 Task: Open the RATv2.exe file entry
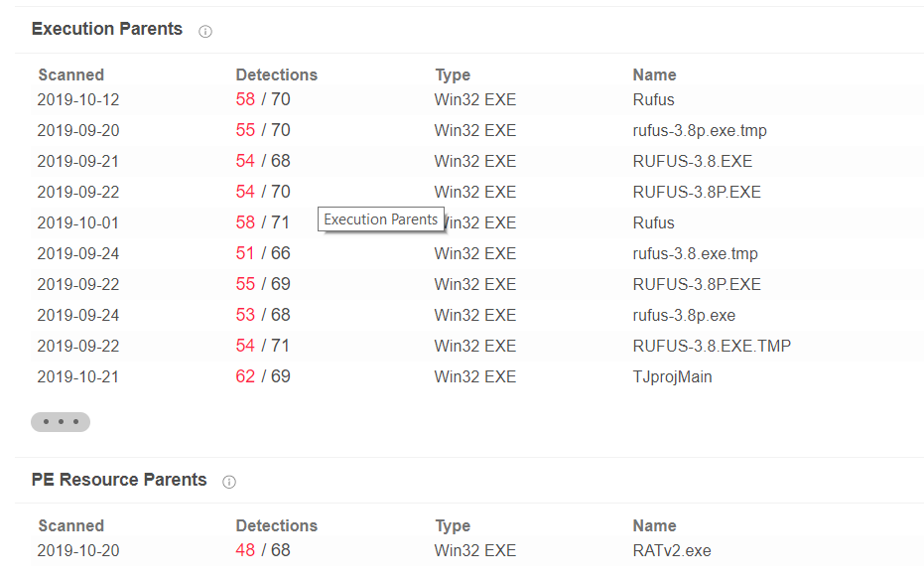click(671, 550)
